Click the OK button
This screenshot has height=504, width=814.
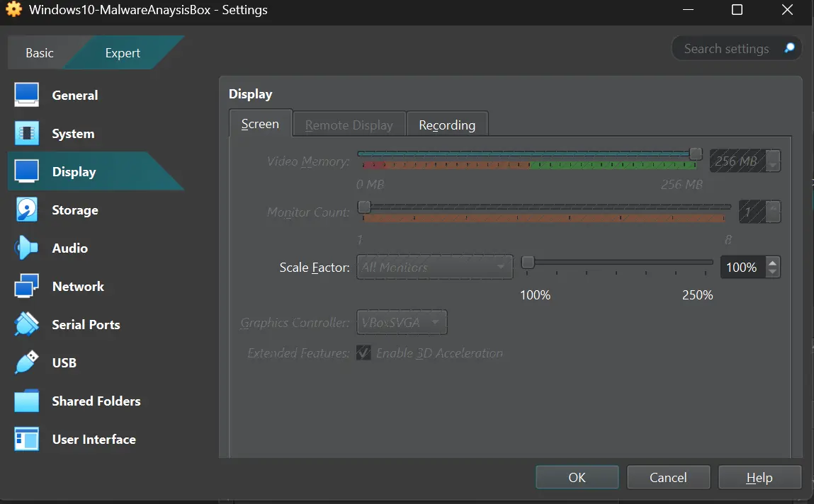pyautogui.click(x=577, y=478)
